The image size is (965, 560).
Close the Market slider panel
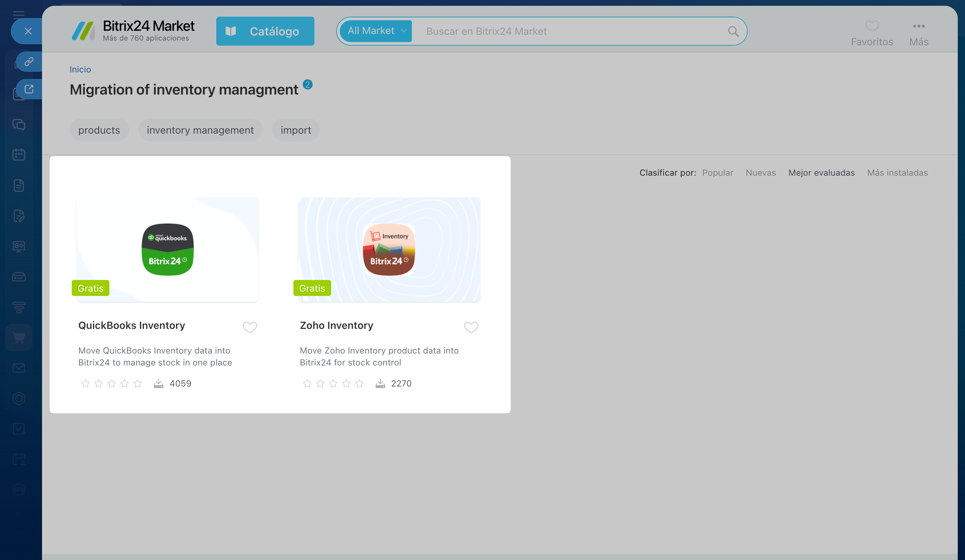pos(28,31)
